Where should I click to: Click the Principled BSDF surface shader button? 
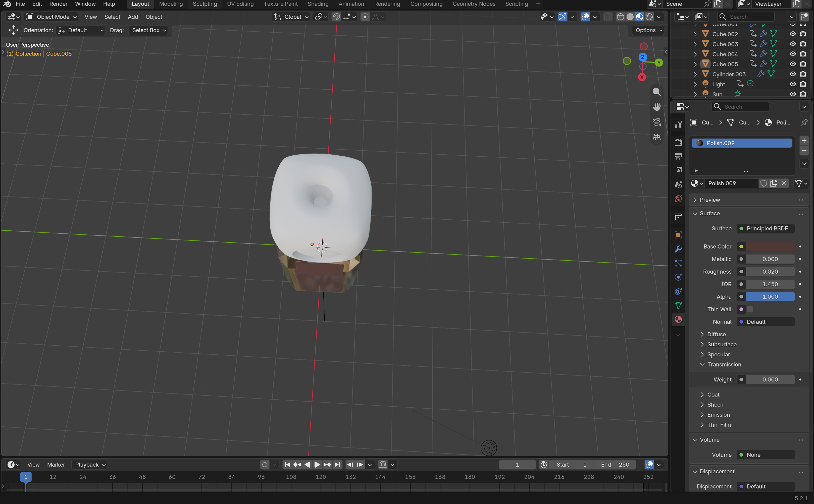(765, 228)
